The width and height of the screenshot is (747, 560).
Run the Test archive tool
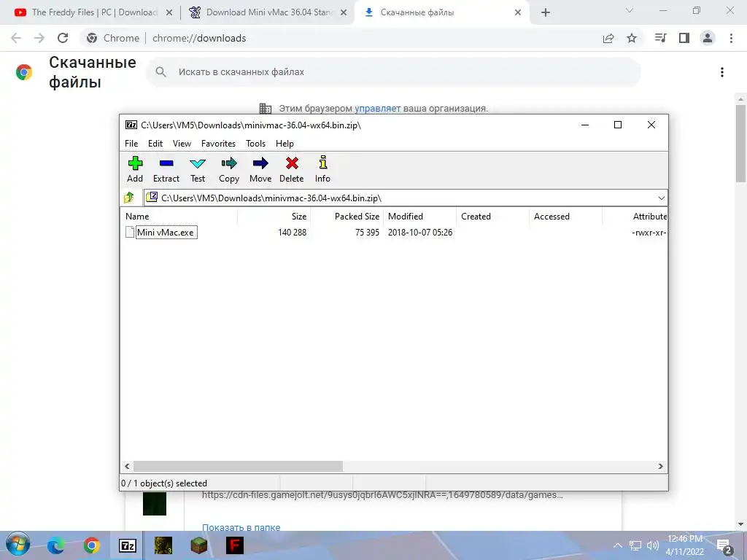(198, 169)
